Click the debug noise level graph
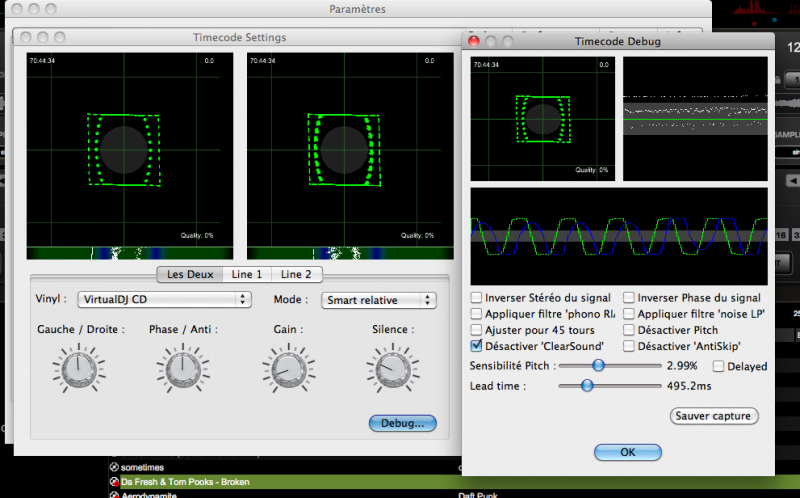The height and width of the screenshot is (498, 800). tap(695, 118)
